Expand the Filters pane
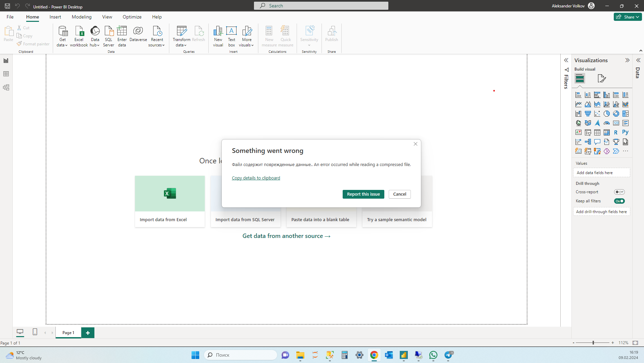The width and height of the screenshot is (644, 363). click(x=566, y=60)
